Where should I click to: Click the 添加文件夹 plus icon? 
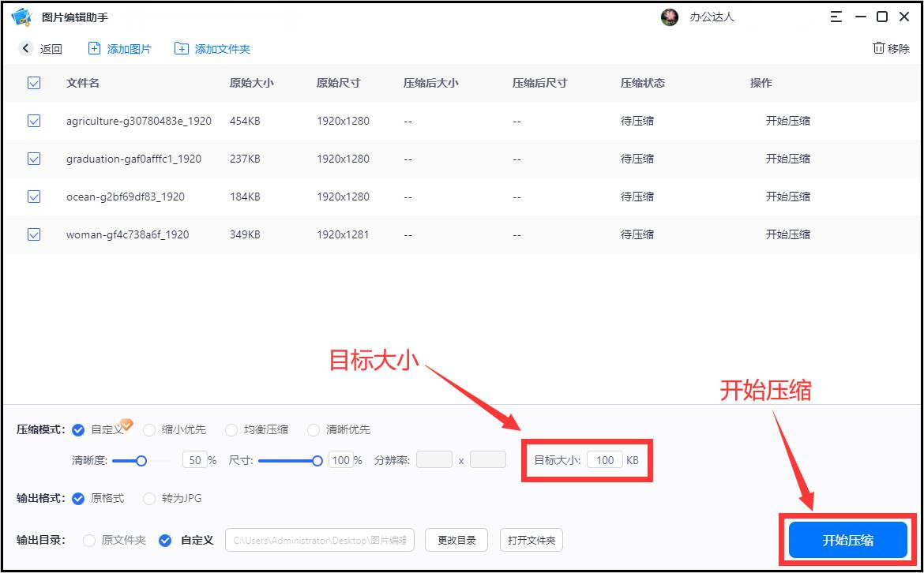click(182, 48)
